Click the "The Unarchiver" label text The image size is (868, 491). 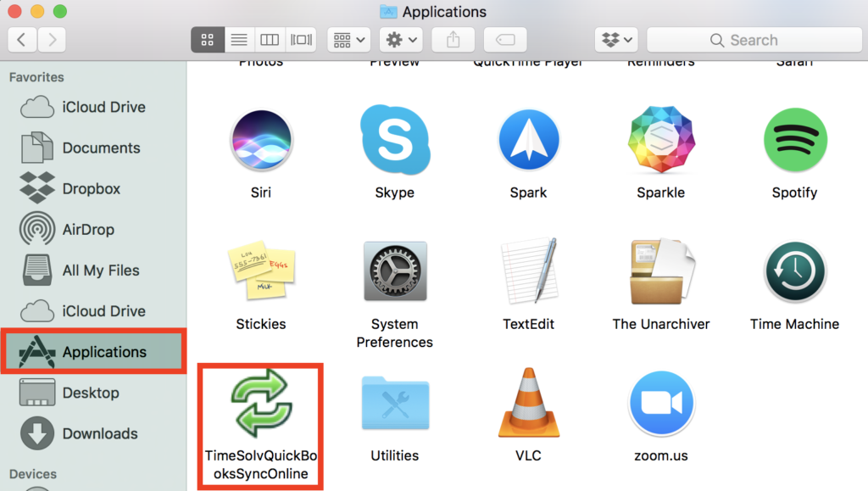(661, 324)
